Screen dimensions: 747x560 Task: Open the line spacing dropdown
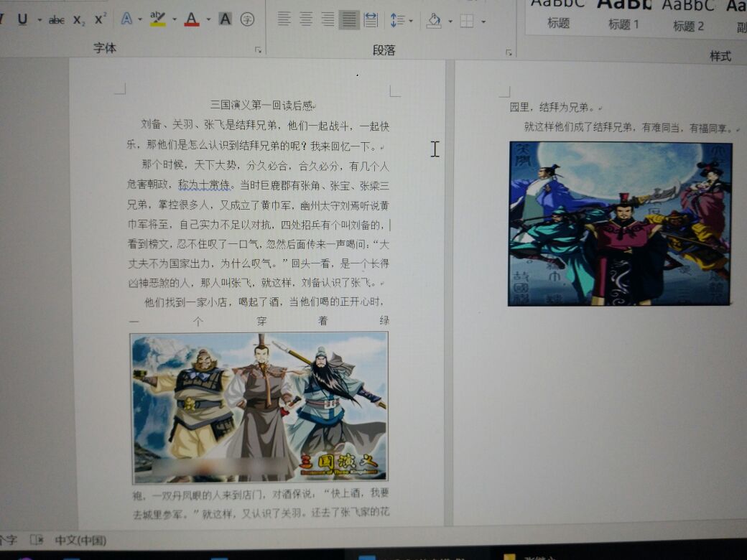pos(411,21)
